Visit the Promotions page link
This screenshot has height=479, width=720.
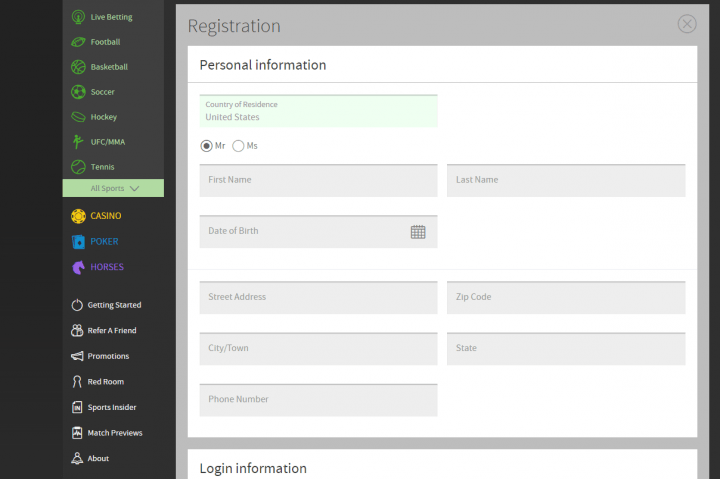[108, 356]
